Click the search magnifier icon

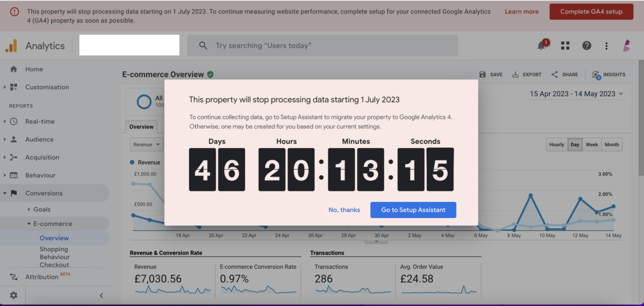click(203, 46)
